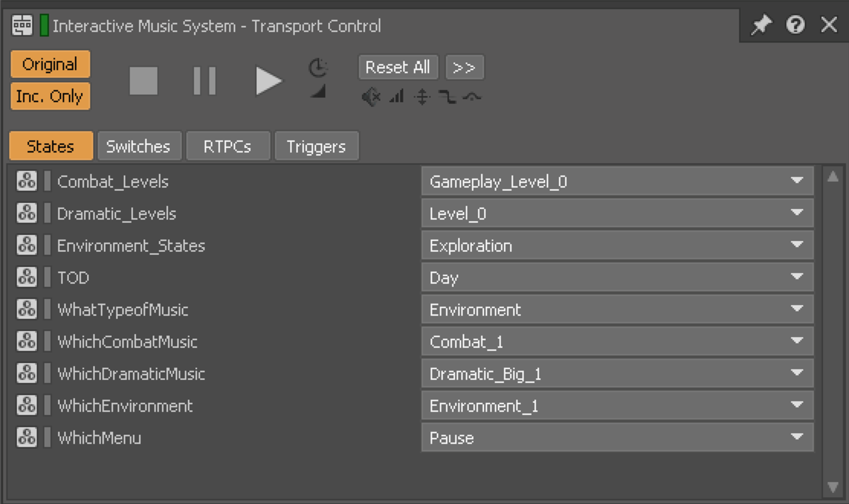Open the WhichMenu Pause dropdown
The width and height of the screenshot is (849, 504).
617,438
